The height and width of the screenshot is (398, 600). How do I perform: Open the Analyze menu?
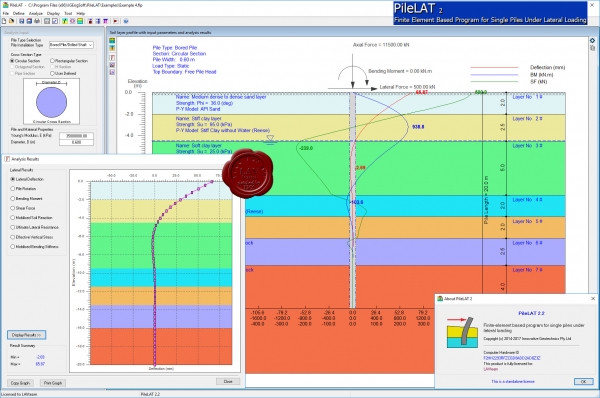point(36,13)
